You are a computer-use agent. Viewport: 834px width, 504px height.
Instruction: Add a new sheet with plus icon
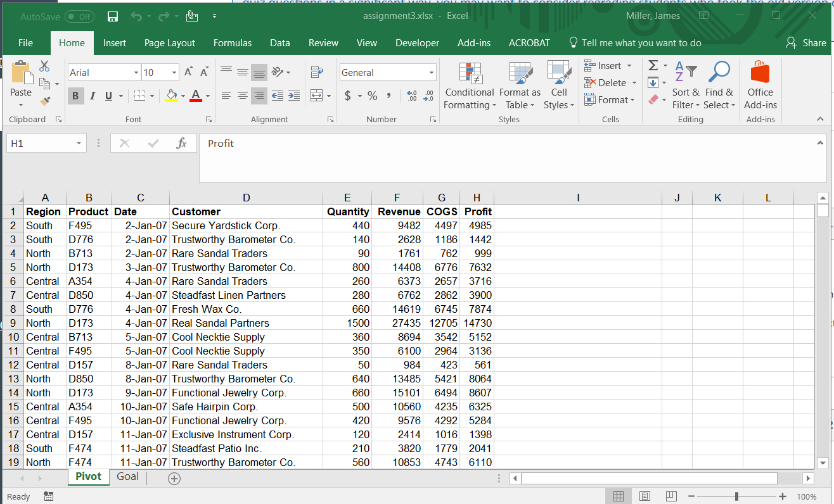(174, 479)
